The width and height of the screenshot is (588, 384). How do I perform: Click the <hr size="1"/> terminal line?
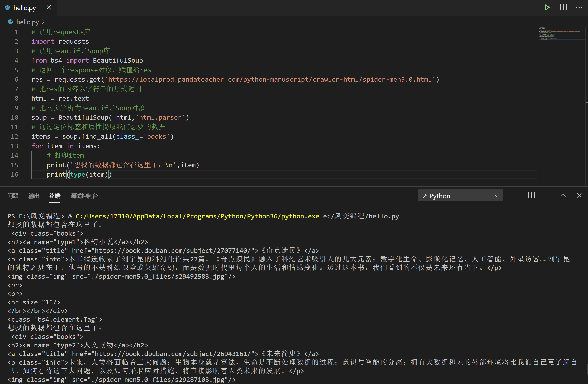coord(34,302)
